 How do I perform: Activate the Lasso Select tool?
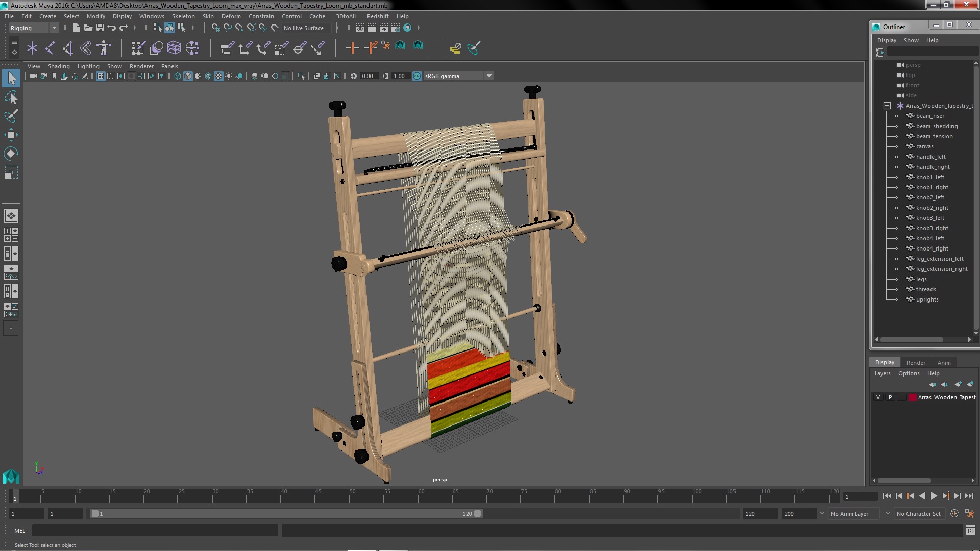click(11, 97)
